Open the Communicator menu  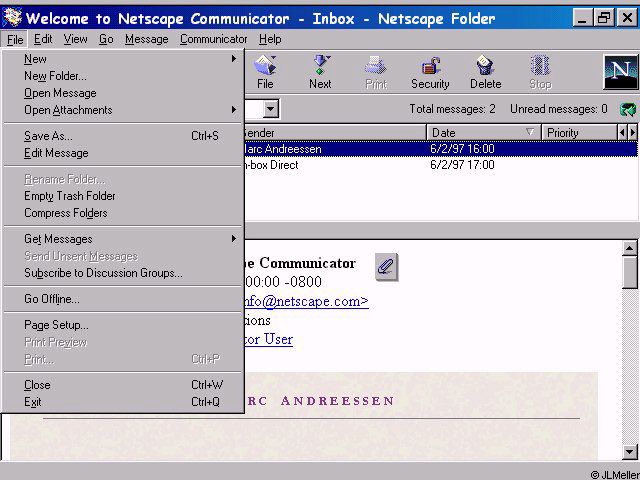(x=213, y=39)
